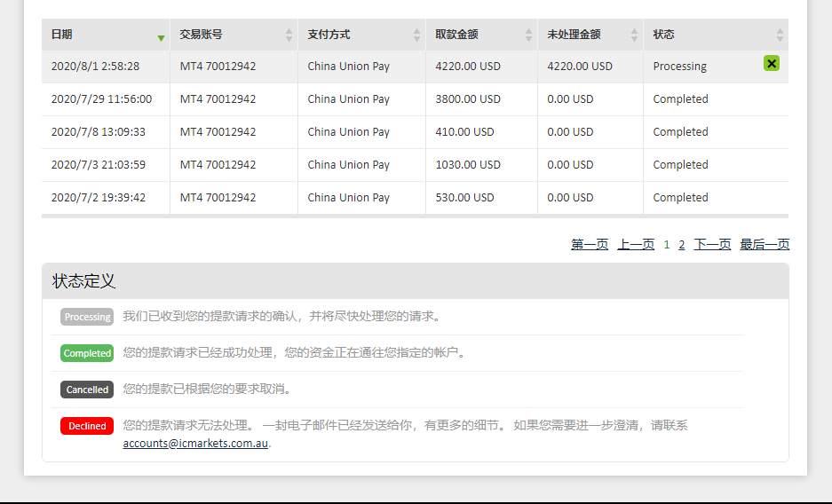
Task: Select page 1 in pagination
Action: [x=667, y=244]
